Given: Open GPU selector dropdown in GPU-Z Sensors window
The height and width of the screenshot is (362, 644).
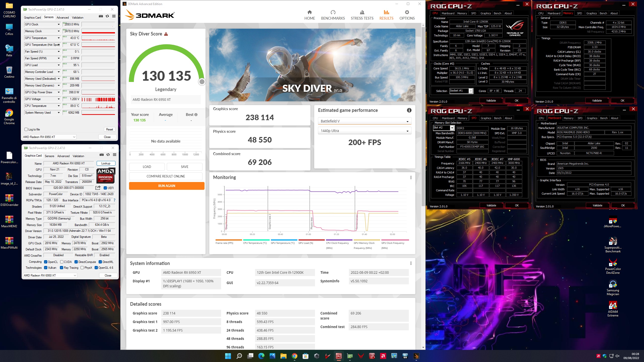Looking at the screenshot, I should point(49,137).
